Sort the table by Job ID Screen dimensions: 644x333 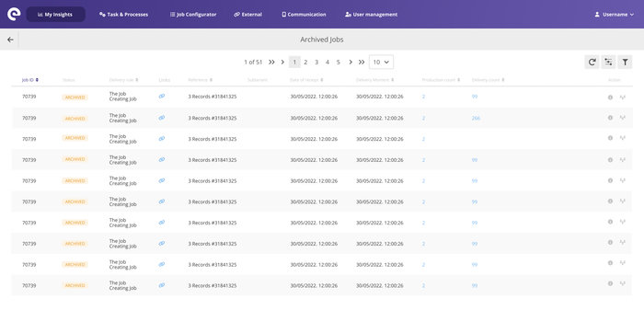pyautogui.click(x=30, y=80)
